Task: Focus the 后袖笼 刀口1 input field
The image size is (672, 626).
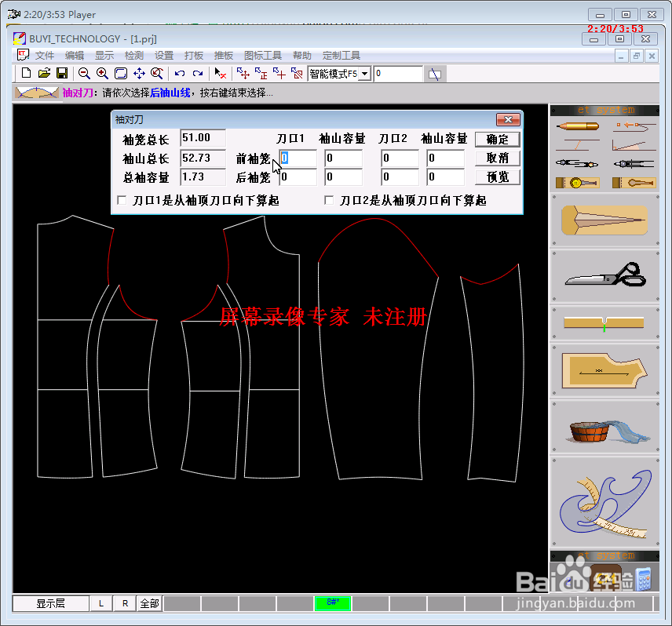Action: coord(298,177)
